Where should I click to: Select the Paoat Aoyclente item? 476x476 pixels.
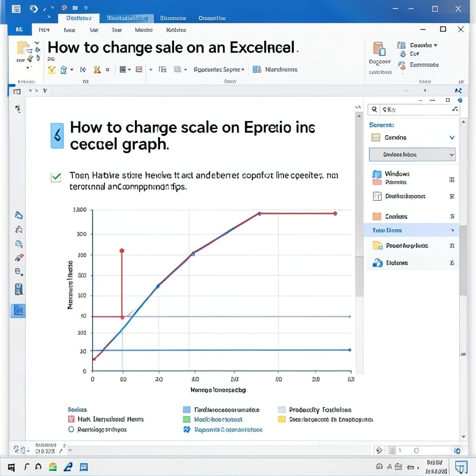click(x=412, y=245)
